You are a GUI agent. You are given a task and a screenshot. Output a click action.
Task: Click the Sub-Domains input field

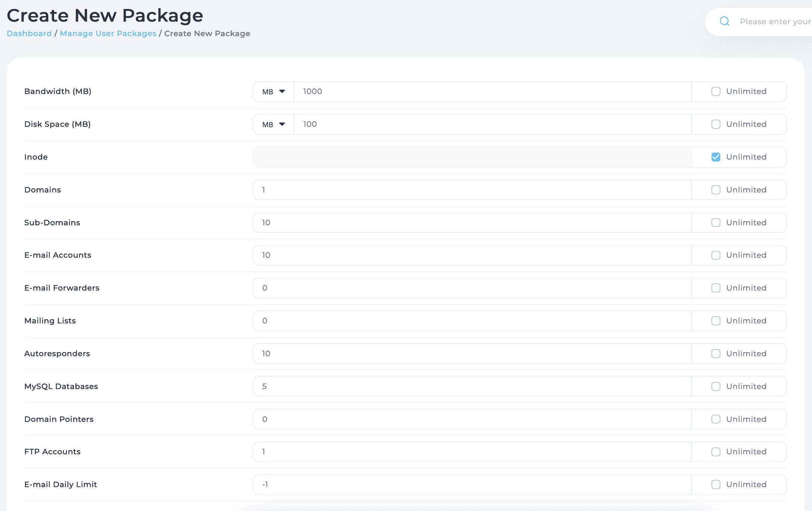coord(472,223)
